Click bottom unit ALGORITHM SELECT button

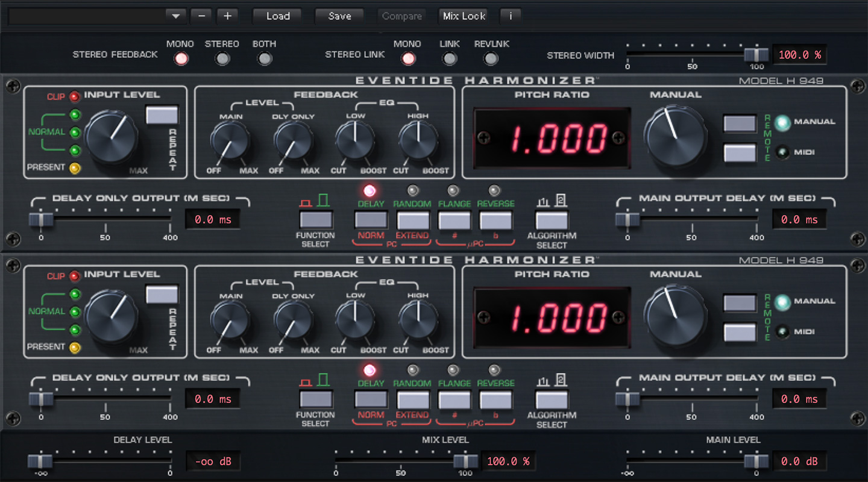click(552, 399)
